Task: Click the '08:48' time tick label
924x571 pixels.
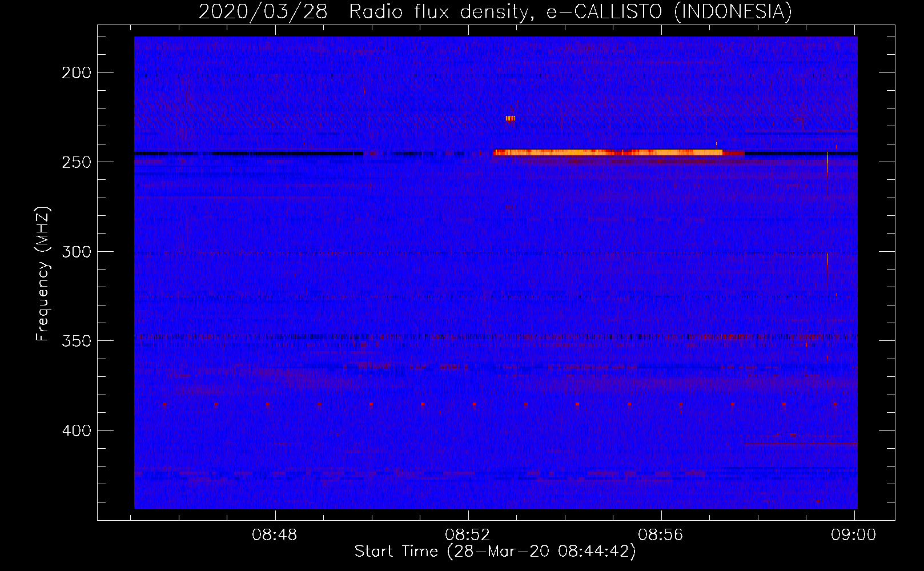Action: point(275,535)
